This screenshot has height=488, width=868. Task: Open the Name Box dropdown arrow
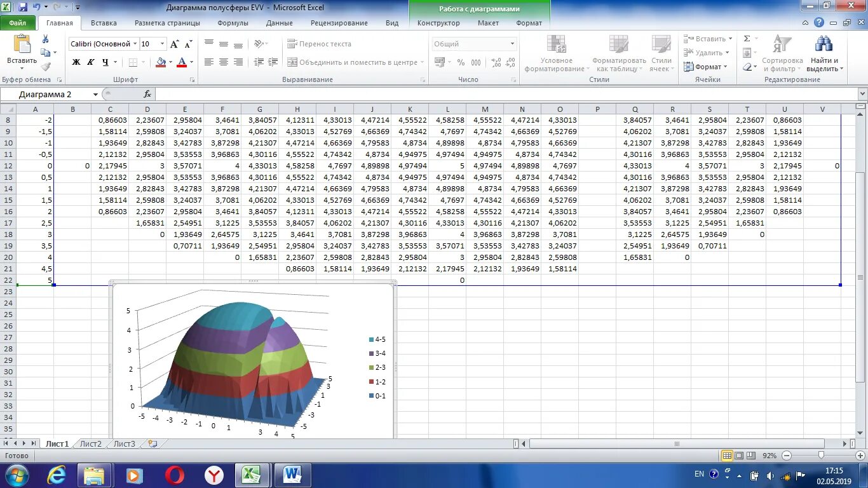coord(95,94)
